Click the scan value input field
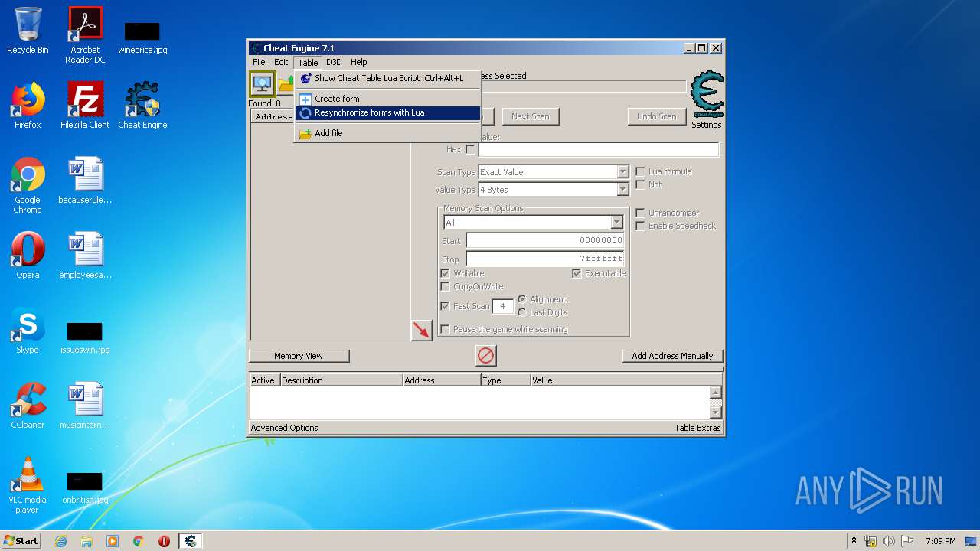 coord(599,149)
